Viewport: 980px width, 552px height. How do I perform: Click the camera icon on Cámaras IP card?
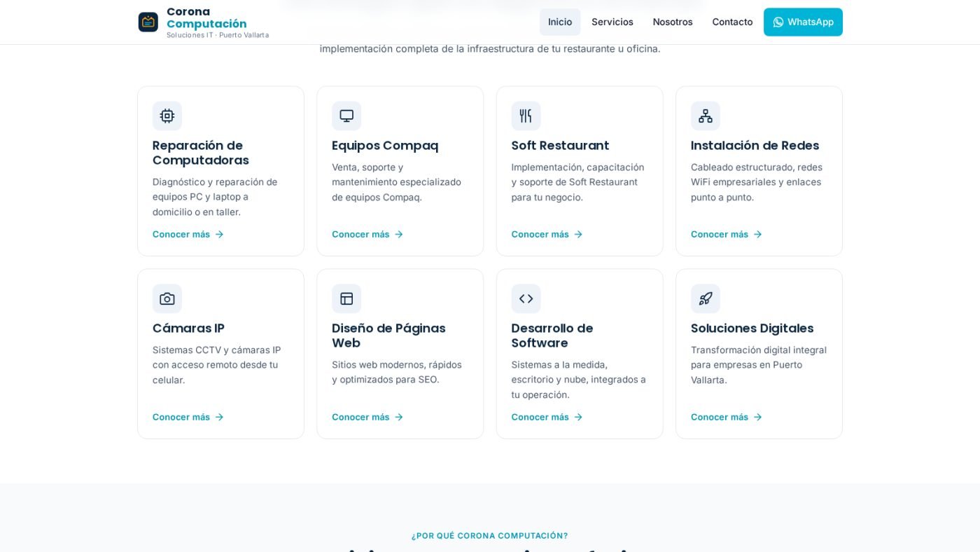167,298
